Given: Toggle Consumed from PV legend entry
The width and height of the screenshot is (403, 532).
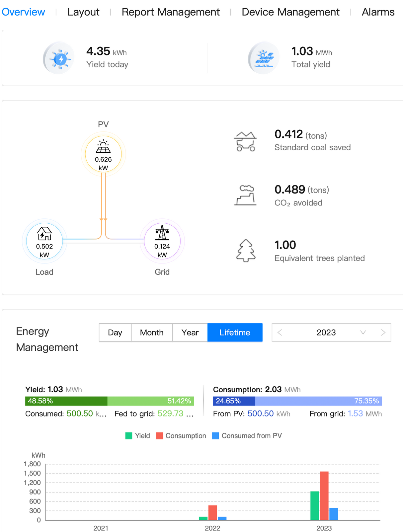Looking at the screenshot, I should point(247,436).
